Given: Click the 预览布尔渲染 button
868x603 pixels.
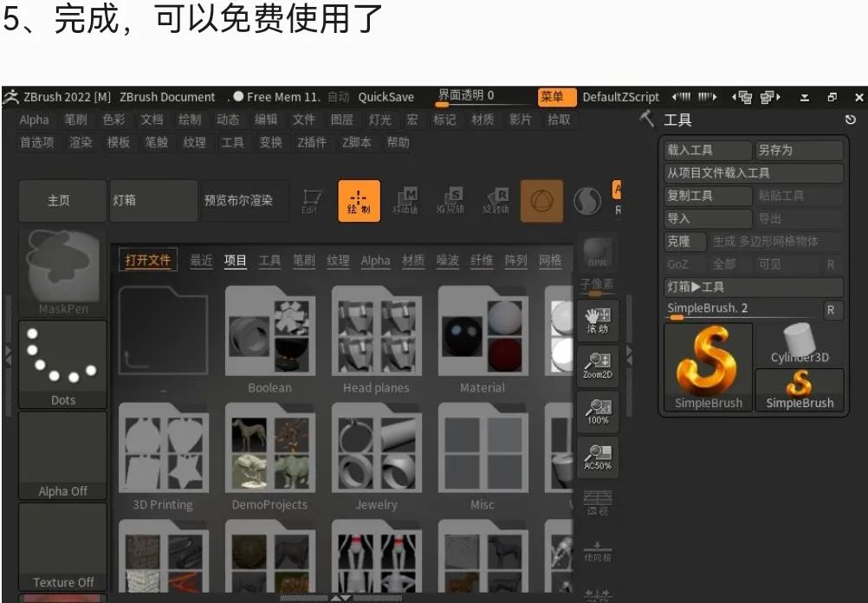Looking at the screenshot, I should (244, 200).
